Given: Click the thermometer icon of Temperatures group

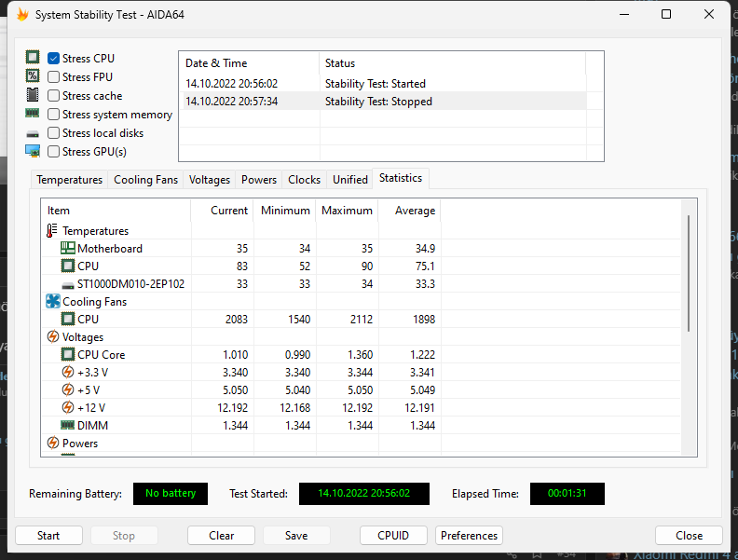Looking at the screenshot, I should click(x=52, y=230).
